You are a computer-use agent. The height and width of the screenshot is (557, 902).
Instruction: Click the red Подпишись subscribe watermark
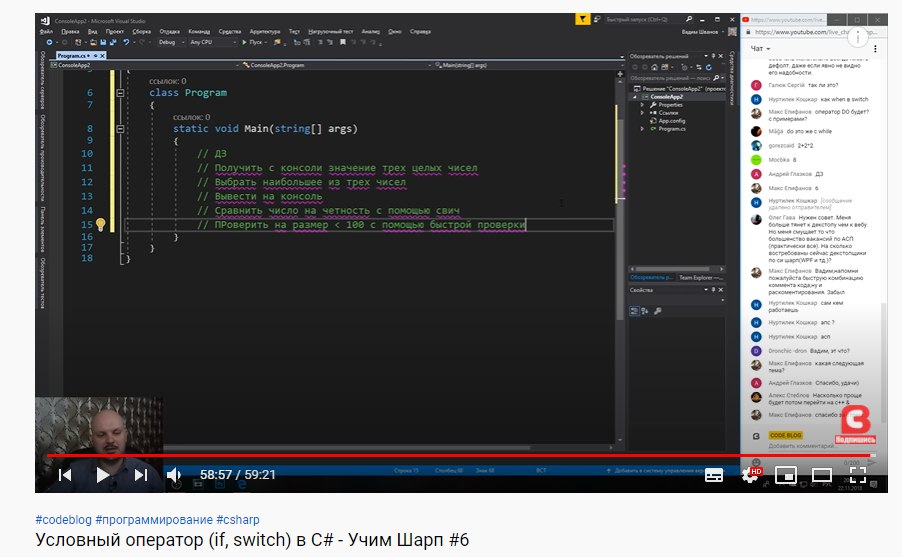(x=855, y=425)
